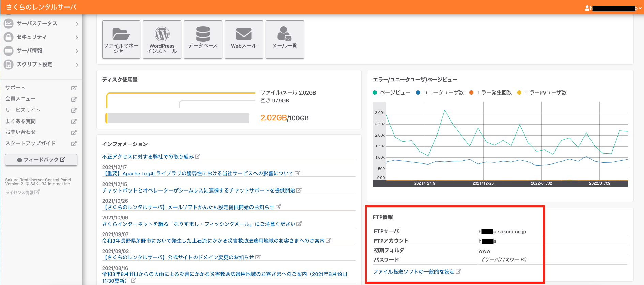Open メール一覧 shortcut
The height and width of the screenshot is (285, 644).
click(x=285, y=40)
